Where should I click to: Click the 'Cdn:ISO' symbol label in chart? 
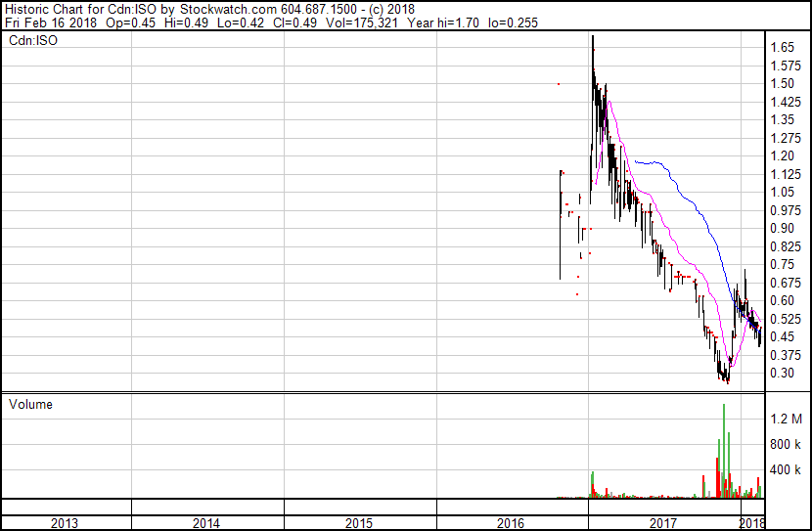point(33,40)
